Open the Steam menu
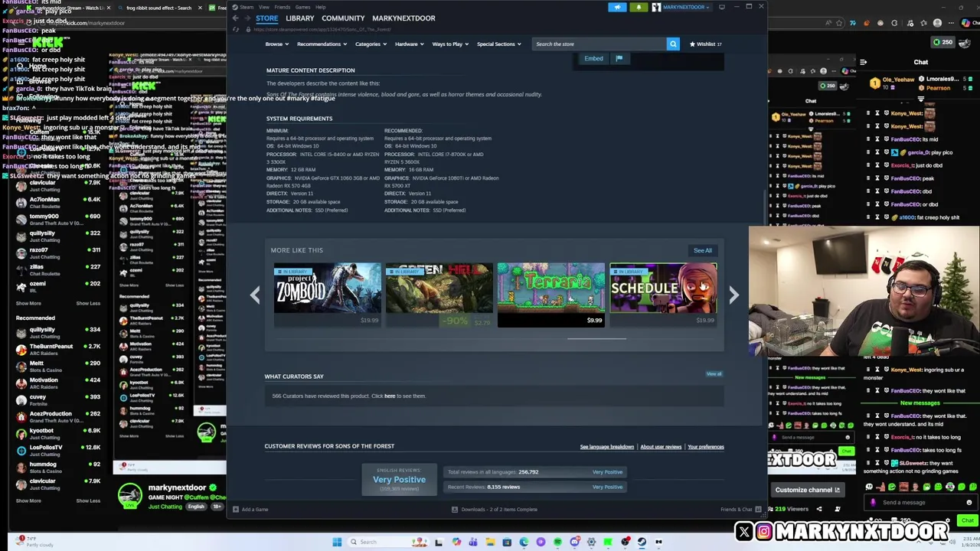Image resolution: width=980 pixels, height=551 pixels. (247, 7)
